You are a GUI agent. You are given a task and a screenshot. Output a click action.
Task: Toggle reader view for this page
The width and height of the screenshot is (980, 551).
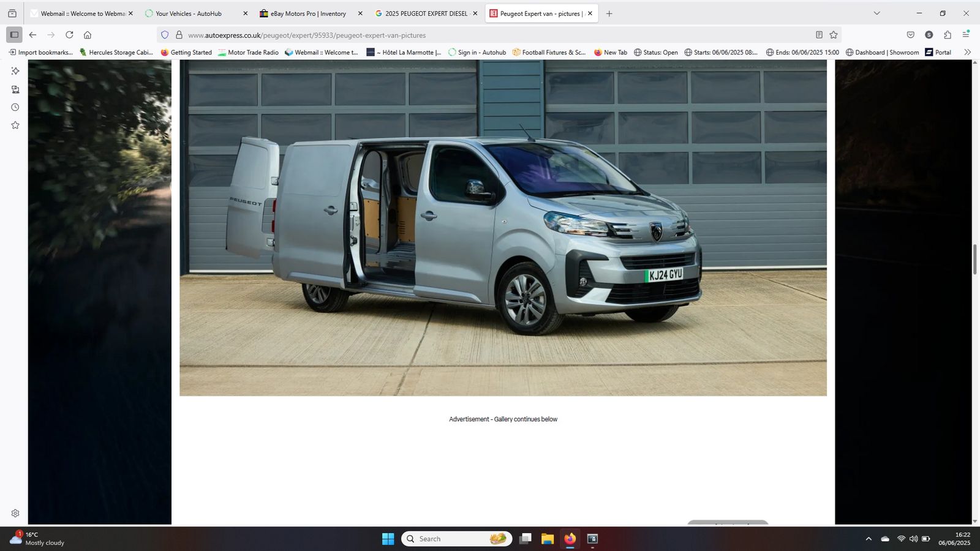[819, 35]
